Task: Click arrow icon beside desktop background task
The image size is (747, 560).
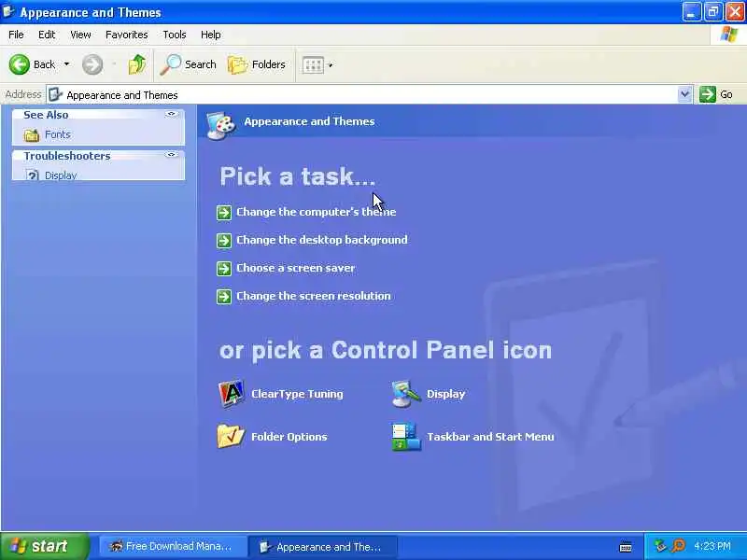Action: [x=224, y=241]
